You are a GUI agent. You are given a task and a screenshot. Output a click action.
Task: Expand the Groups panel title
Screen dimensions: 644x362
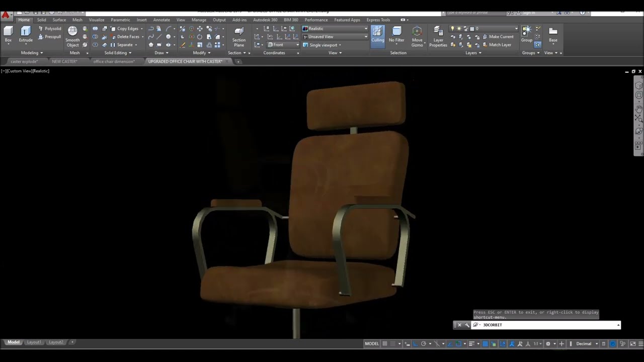tap(530, 53)
